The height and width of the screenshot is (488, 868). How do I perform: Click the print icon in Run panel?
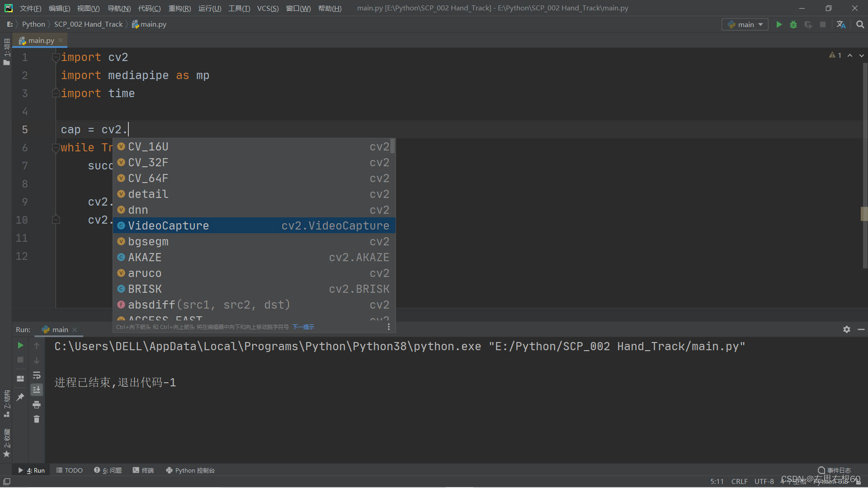pos(37,404)
